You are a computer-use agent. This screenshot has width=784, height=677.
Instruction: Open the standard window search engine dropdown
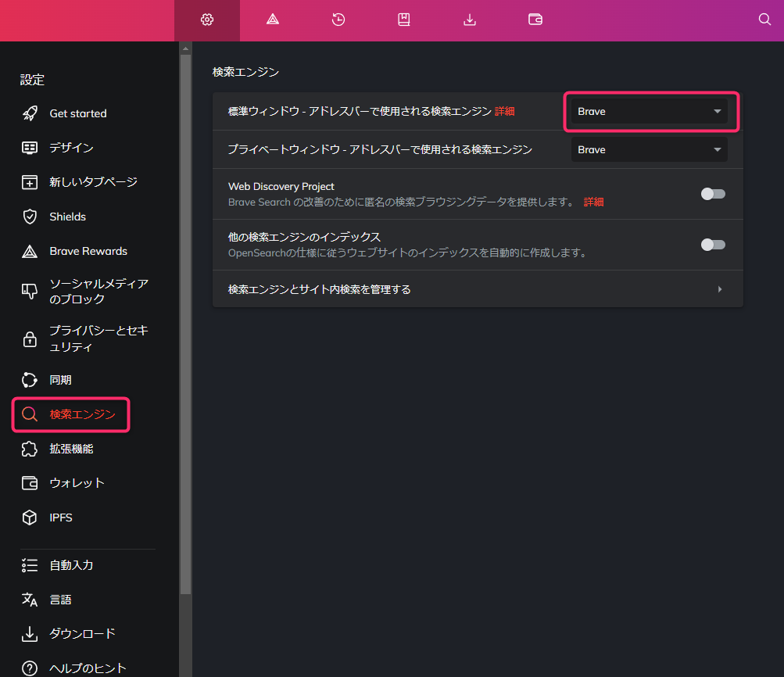(x=649, y=111)
